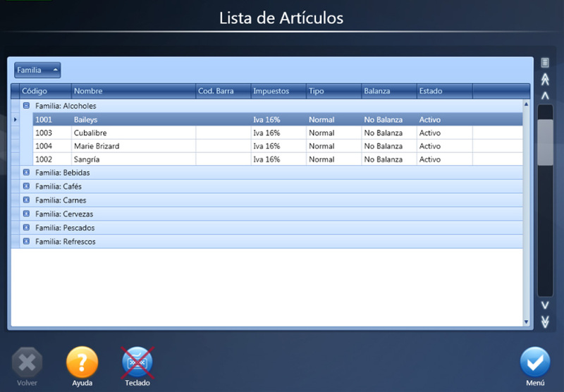This screenshot has width=564, height=392.
Task: Expand the Familia: Carnes group
Action: [x=26, y=200]
